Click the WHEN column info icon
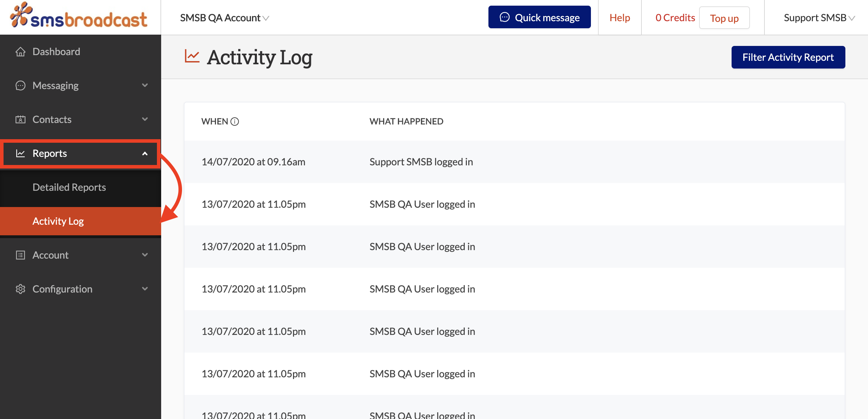868x419 pixels. (x=235, y=122)
